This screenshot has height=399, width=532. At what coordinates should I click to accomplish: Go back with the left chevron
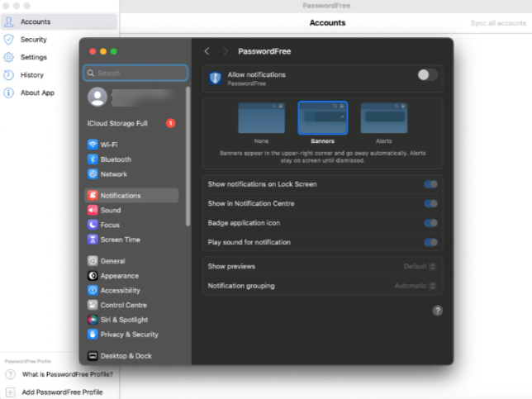pos(207,51)
